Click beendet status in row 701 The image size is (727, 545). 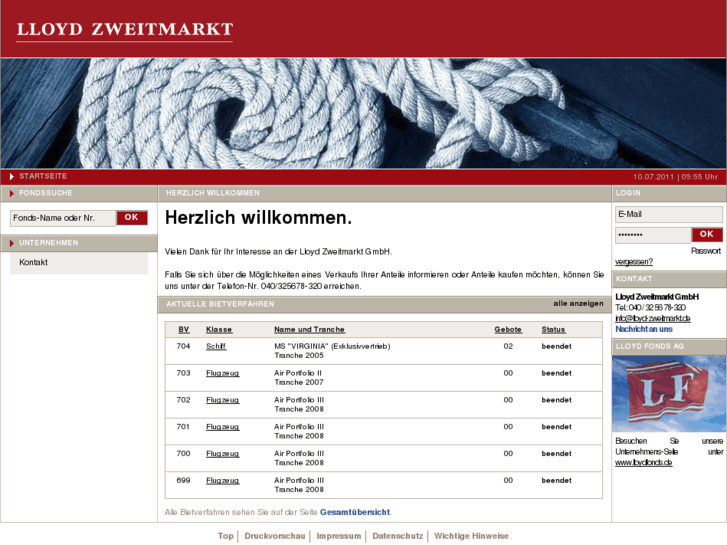point(556,427)
